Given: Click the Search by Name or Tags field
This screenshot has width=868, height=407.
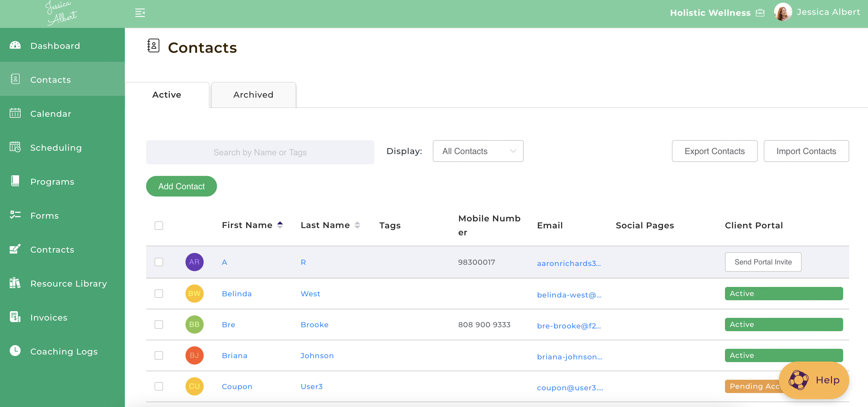Looking at the screenshot, I should point(260,153).
